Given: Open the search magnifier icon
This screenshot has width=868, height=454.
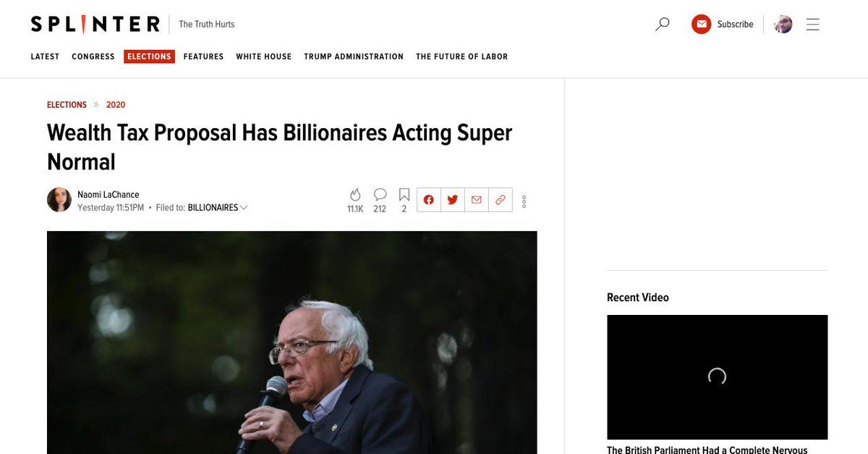Looking at the screenshot, I should [x=662, y=25].
